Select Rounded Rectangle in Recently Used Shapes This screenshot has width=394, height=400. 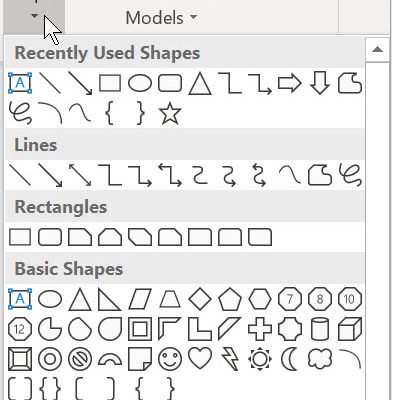(x=170, y=83)
